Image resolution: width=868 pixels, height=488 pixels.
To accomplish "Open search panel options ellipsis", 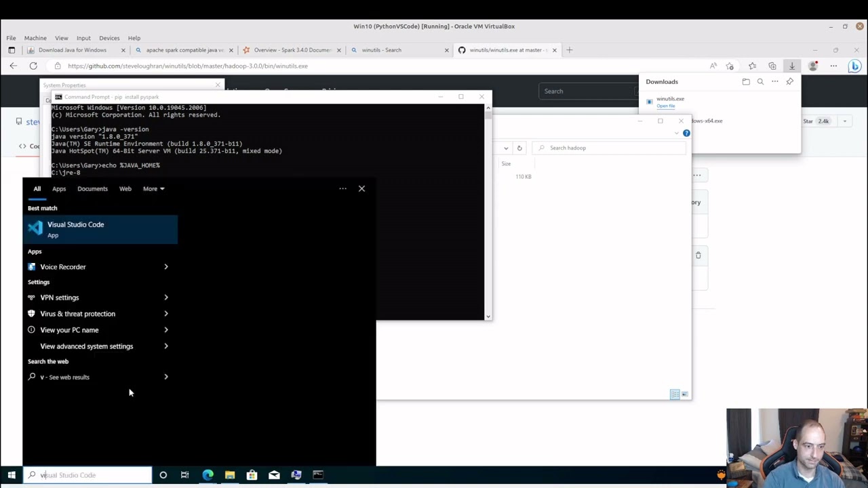I will [342, 188].
